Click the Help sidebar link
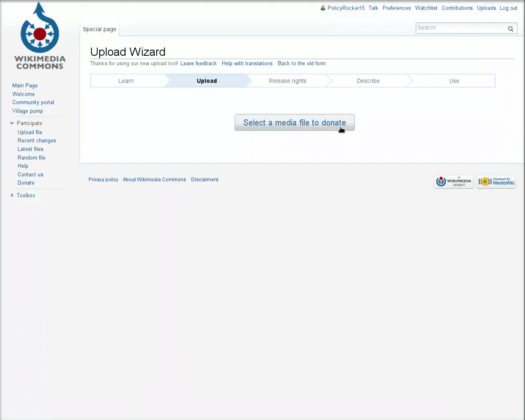The image size is (525, 420). tap(23, 166)
